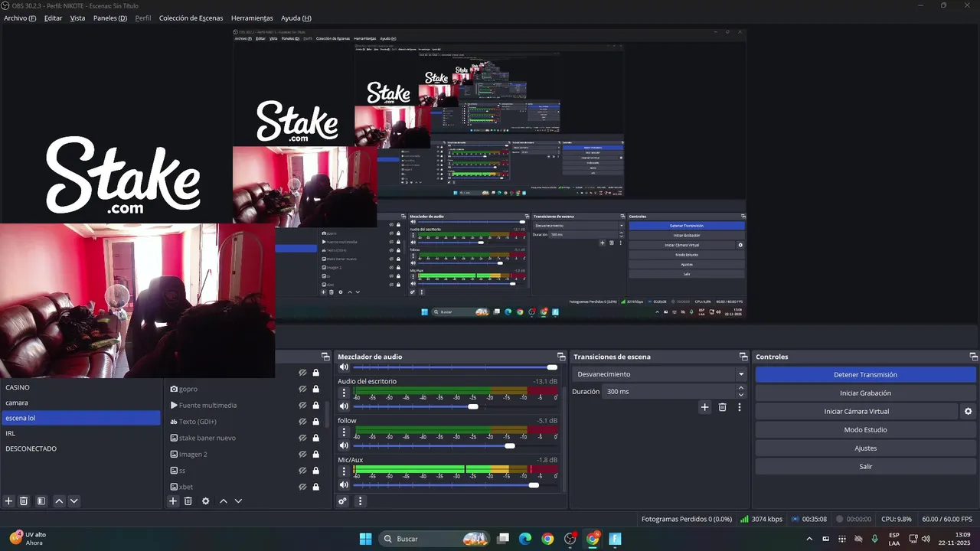This screenshot has width=980, height=551.
Task: Open options dots for Mic/Aux channel
Action: [344, 471]
